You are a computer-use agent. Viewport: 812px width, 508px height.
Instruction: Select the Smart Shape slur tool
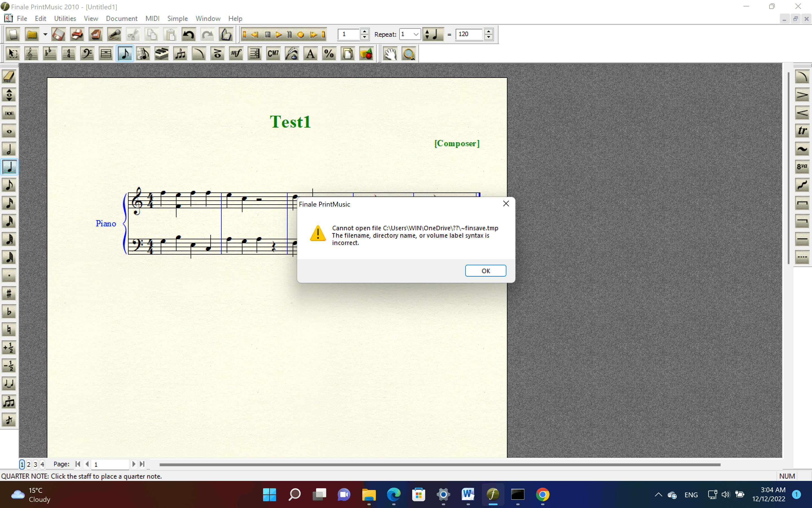click(199, 54)
